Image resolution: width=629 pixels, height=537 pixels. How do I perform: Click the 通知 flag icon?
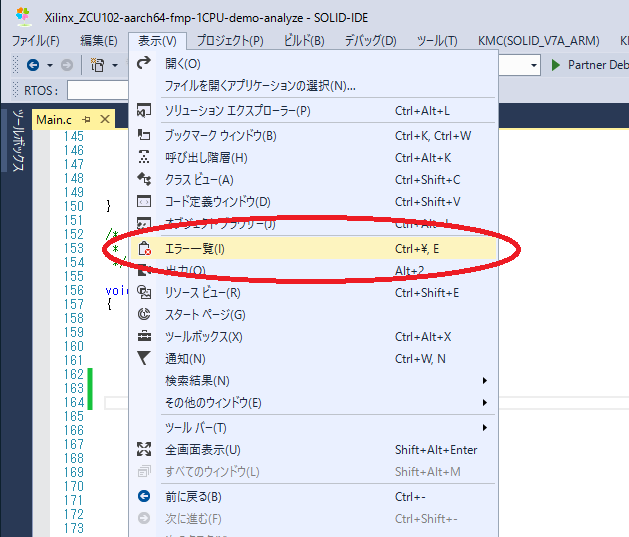144,359
